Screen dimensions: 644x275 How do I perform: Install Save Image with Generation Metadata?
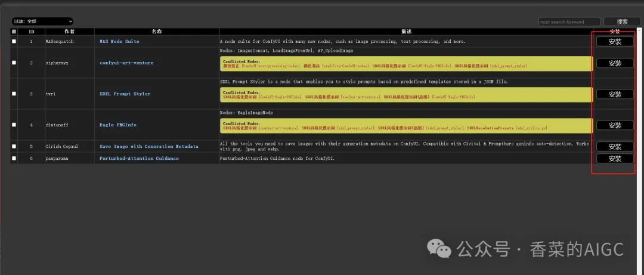(615, 147)
